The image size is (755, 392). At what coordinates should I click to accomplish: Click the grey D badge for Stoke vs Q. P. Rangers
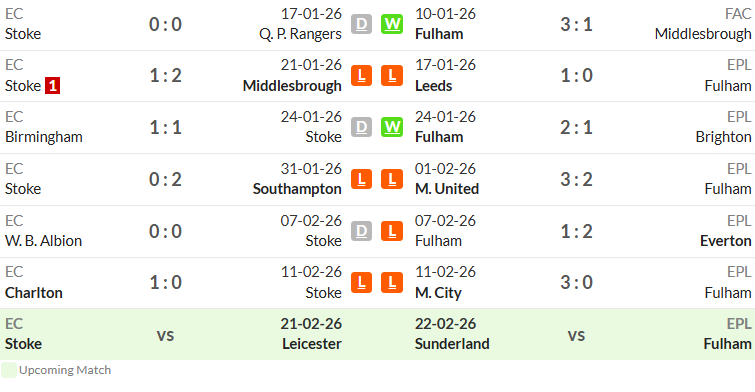coord(362,24)
